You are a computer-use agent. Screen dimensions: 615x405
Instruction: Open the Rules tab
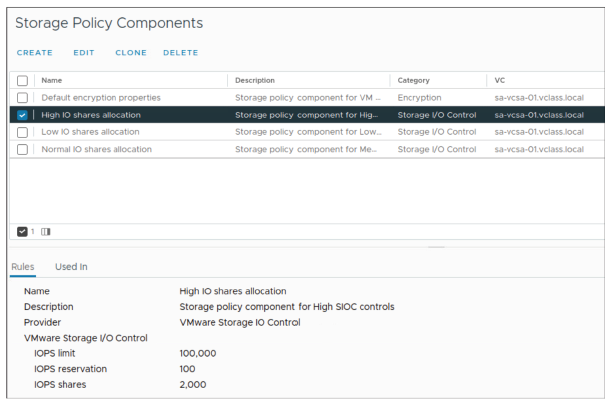[23, 266]
